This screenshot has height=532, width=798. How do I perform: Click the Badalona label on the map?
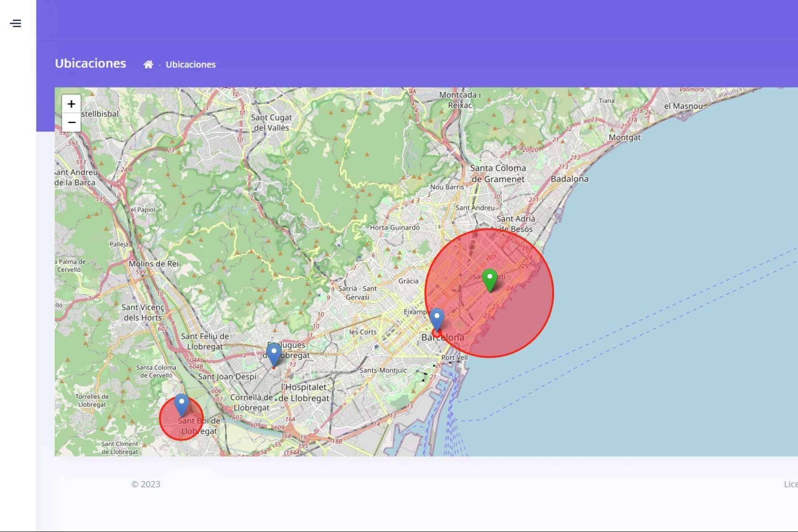[x=569, y=179]
